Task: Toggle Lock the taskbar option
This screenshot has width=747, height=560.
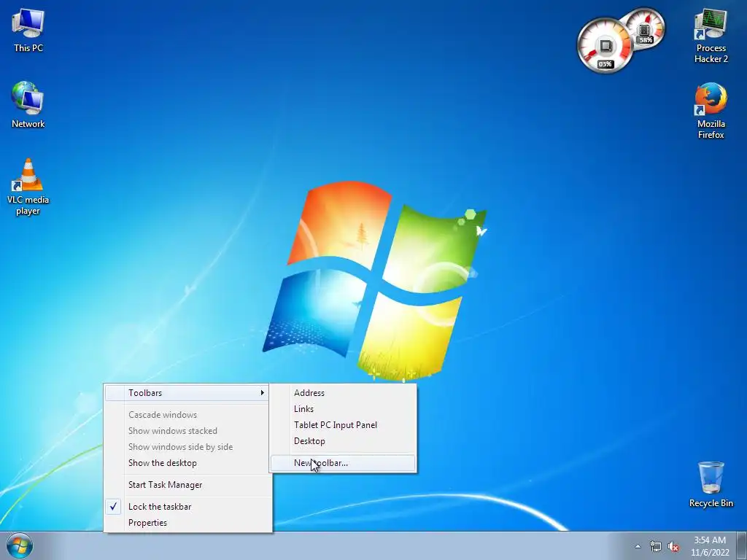Action: coord(187,507)
